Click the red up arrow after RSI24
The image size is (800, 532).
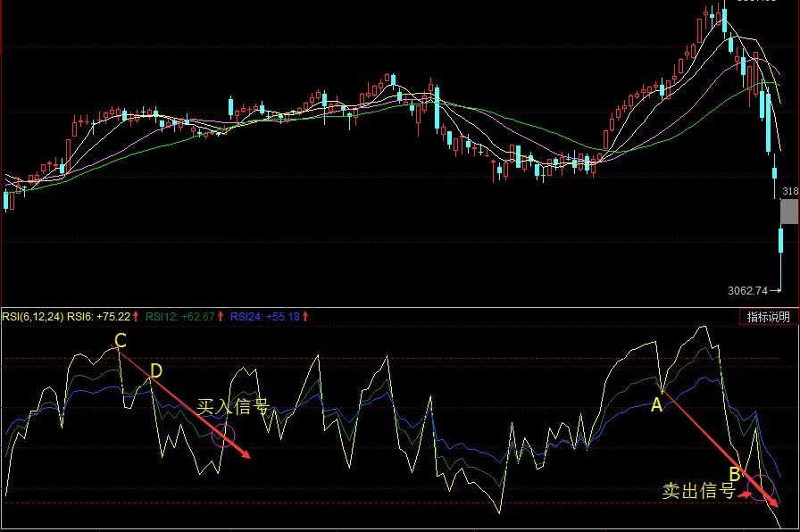(305, 317)
